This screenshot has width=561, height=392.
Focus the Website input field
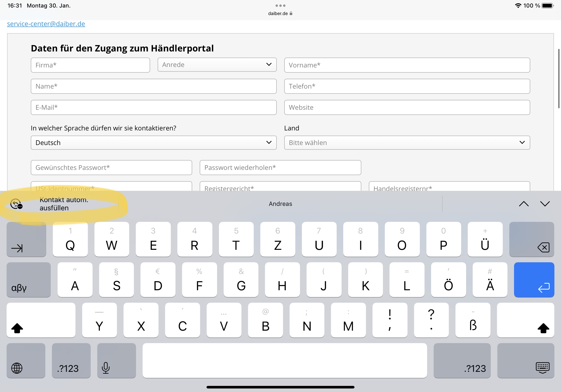[407, 107]
